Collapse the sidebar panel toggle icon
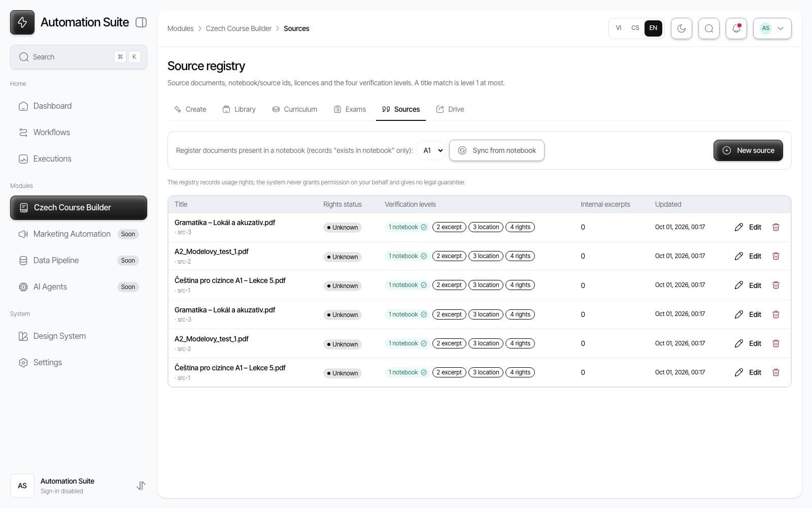 click(x=141, y=22)
